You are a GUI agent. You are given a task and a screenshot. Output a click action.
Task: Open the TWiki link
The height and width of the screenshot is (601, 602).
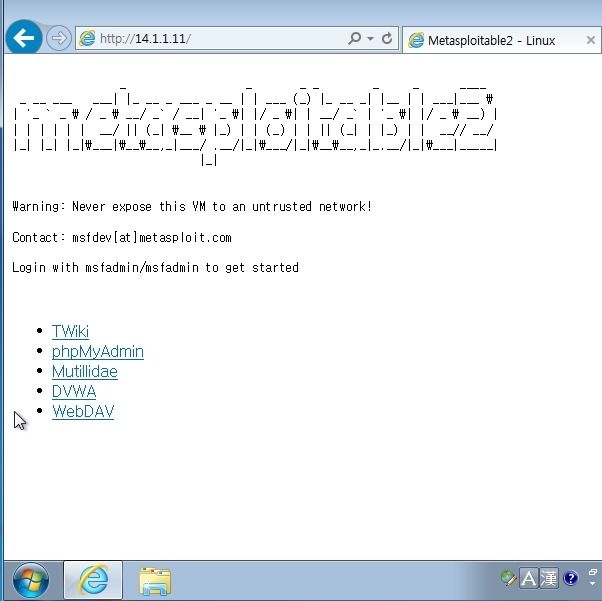tap(70, 331)
